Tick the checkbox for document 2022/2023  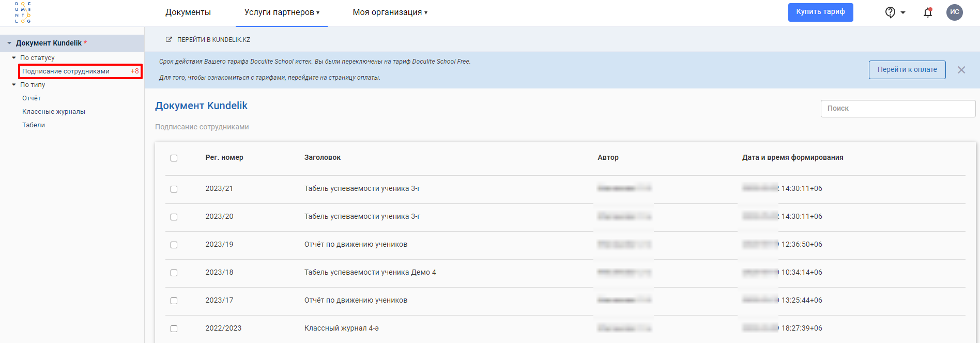(x=174, y=329)
